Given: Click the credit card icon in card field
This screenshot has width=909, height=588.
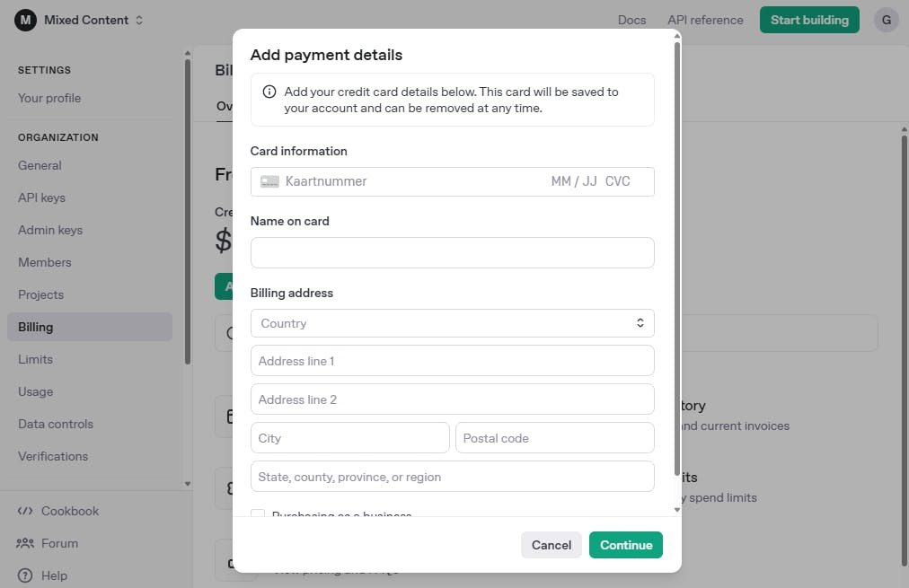Looking at the screenshot, I should coord(269,181).
